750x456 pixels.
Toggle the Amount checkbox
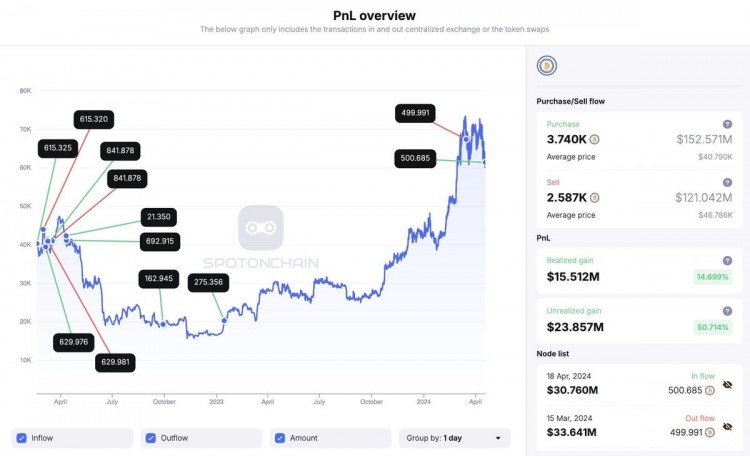pyautogui.click(x=280, y=438)
